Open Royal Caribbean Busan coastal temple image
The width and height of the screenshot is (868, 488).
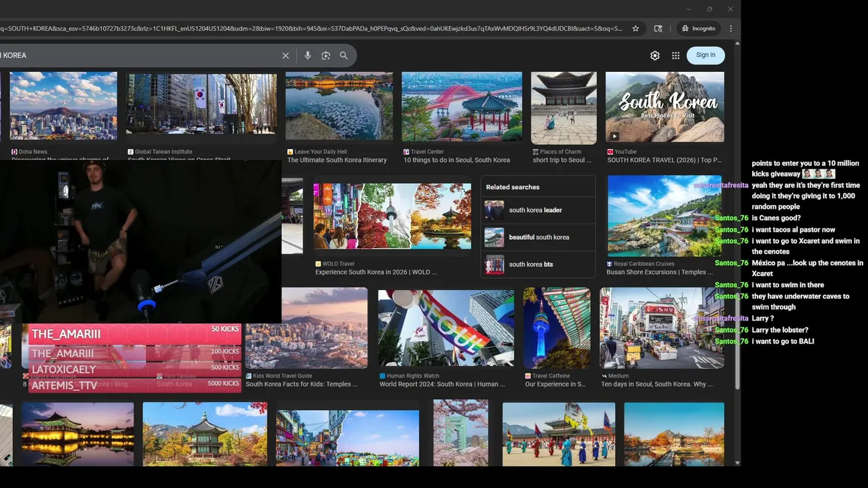pyautogui.click(x=665, y=216)
